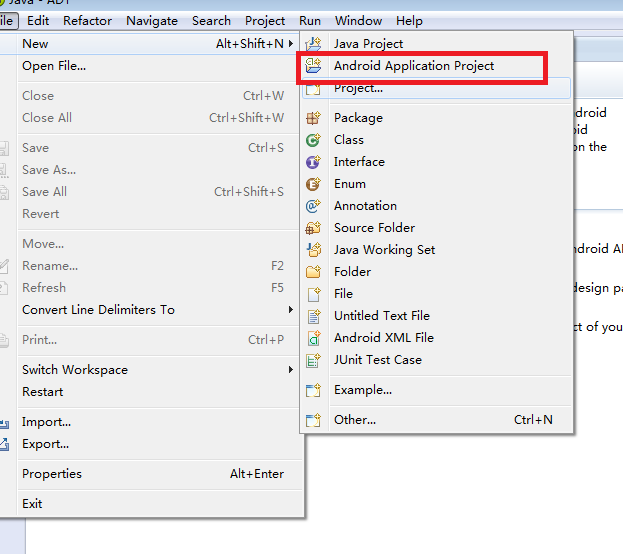Select Source Folder from New submenu
623x554 pixels.
coord(437,228)
